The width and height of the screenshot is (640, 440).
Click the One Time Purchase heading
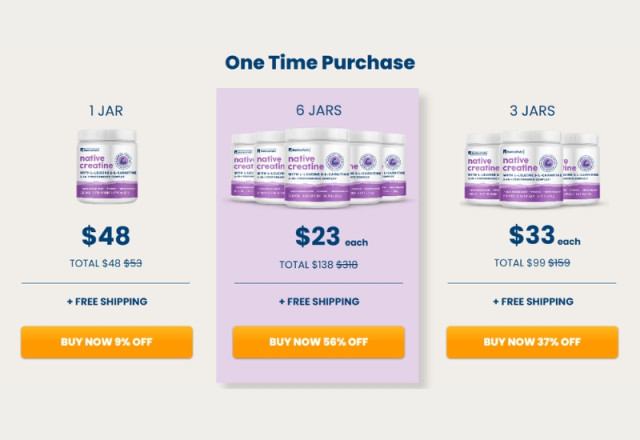[319, 62]
